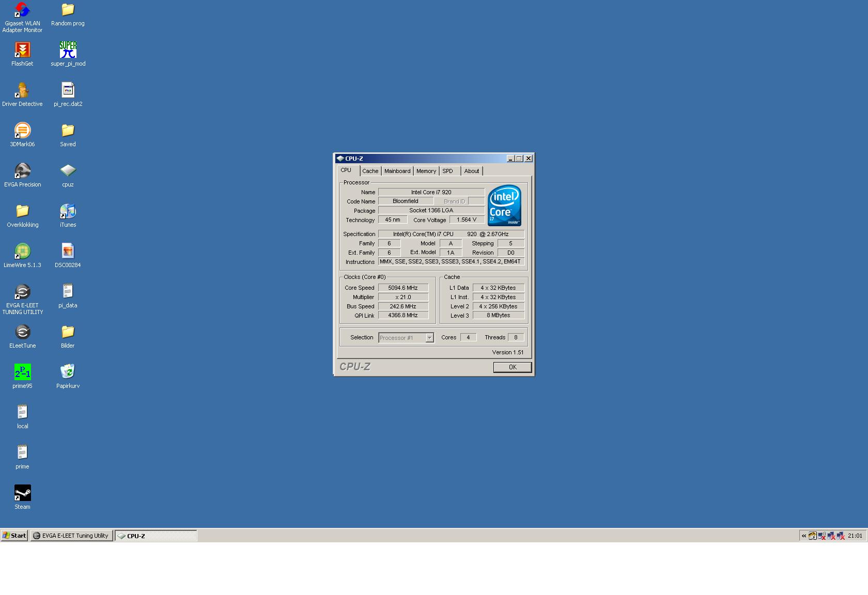
Task: Click the Core Speed value 5094.6 MHz
Action: click(x=403, y=288)
